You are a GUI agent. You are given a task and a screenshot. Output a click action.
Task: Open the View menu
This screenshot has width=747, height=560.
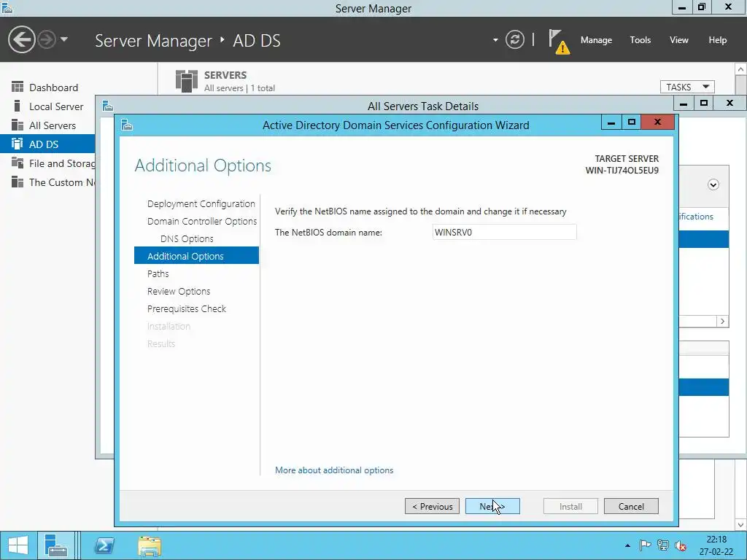point(678,40)
